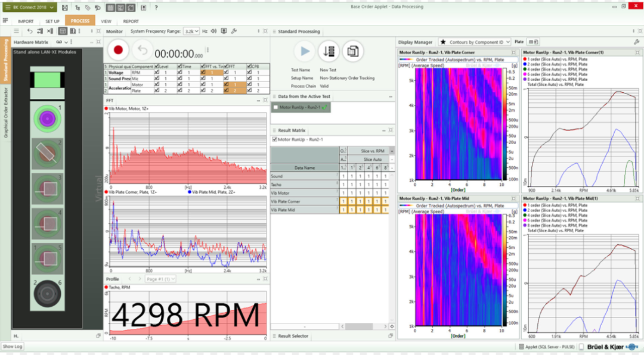Select tachometer module 1 in Hardware Matrix
This screenshot has height=355, width=644.
click(47, 119)
